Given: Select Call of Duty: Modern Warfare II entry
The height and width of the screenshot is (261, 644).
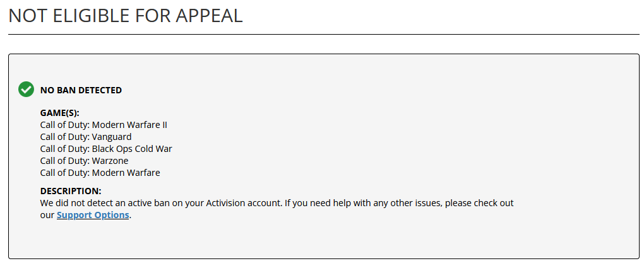Looking at the screenshot, I should point(104,125).
